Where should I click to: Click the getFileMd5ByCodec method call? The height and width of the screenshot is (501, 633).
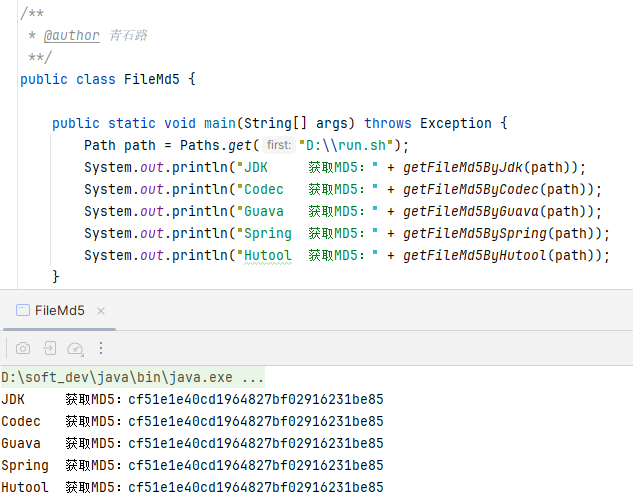pos(472,189)
